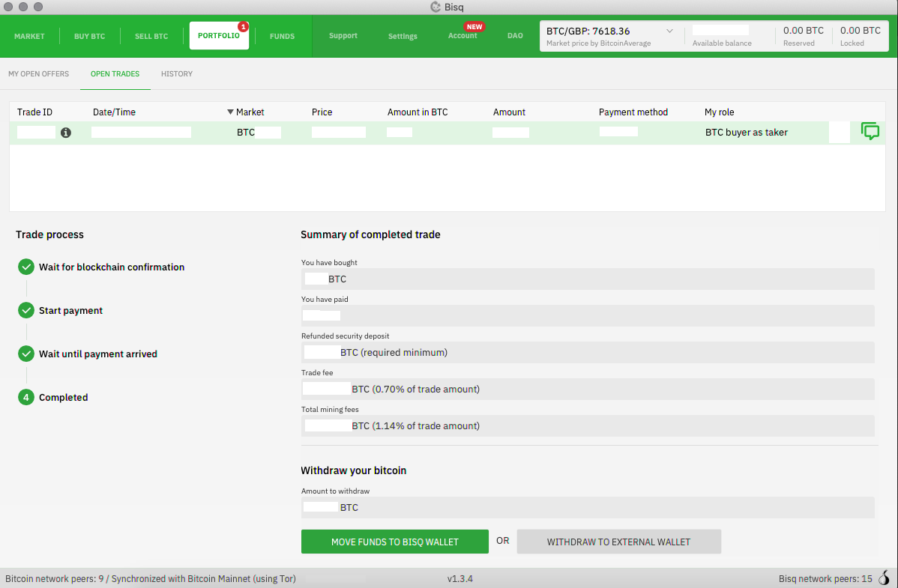Sort table by Trade ID header
The image size is (898, 588).
click(34, 112)
